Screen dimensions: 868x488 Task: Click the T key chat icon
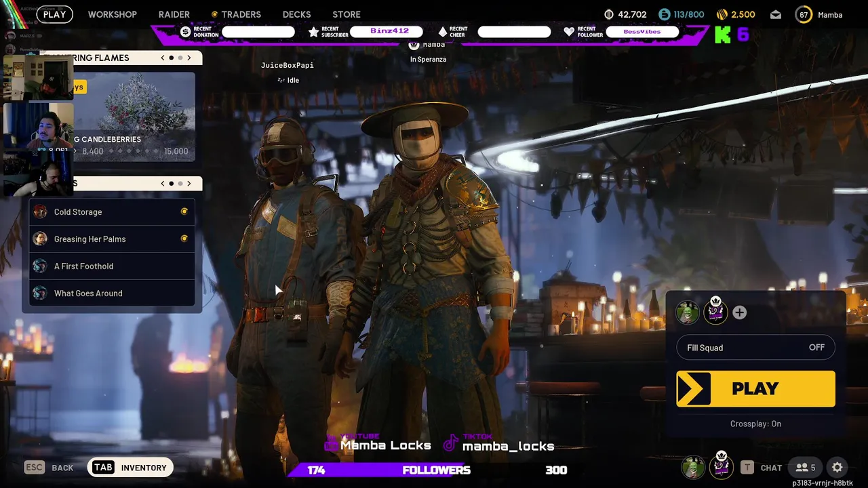747,468
